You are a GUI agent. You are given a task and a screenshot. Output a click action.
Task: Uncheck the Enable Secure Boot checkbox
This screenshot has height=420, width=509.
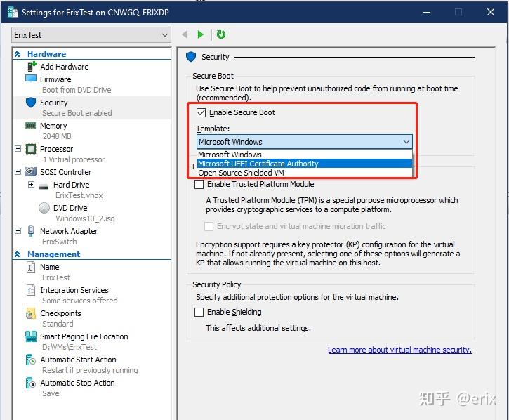click(x=201, y=112)
